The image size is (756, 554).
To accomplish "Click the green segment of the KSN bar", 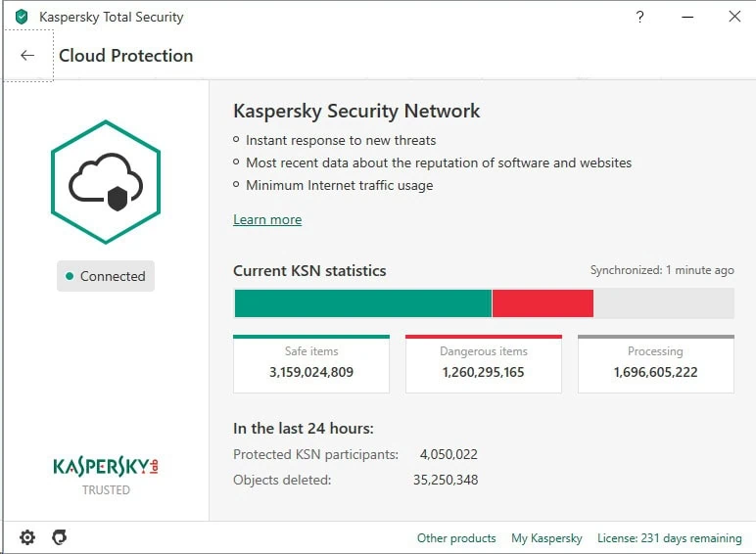I will (x=362, y=303).
